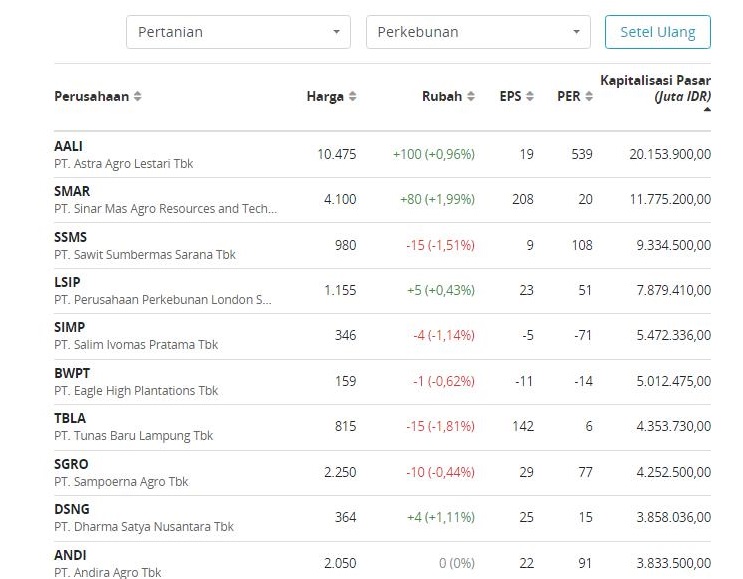Viewport: 743px width, 579px height.
Task: Select PT. Tunas Baru Lampung Tbk name
Action: click(x=134, y=435)
